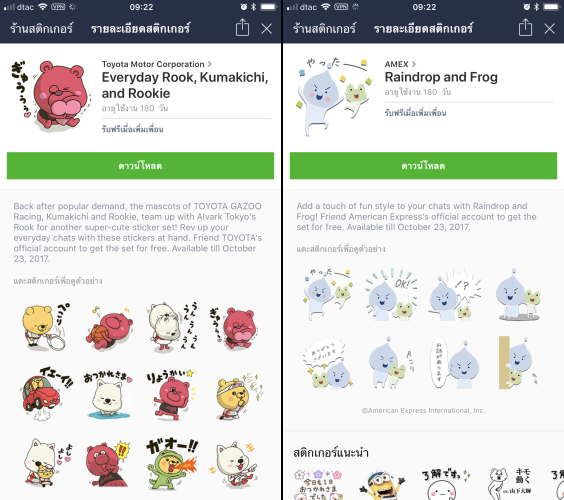Preview raindrop !? surprised sticker
This screenshot has height=500, width=564.
point(454,295)
